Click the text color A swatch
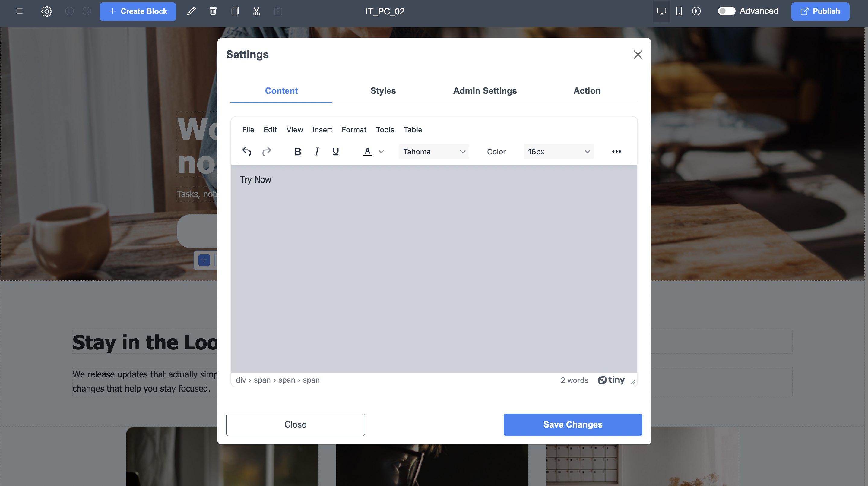Viewport: 868px width, 486px height. click(367, 152)
